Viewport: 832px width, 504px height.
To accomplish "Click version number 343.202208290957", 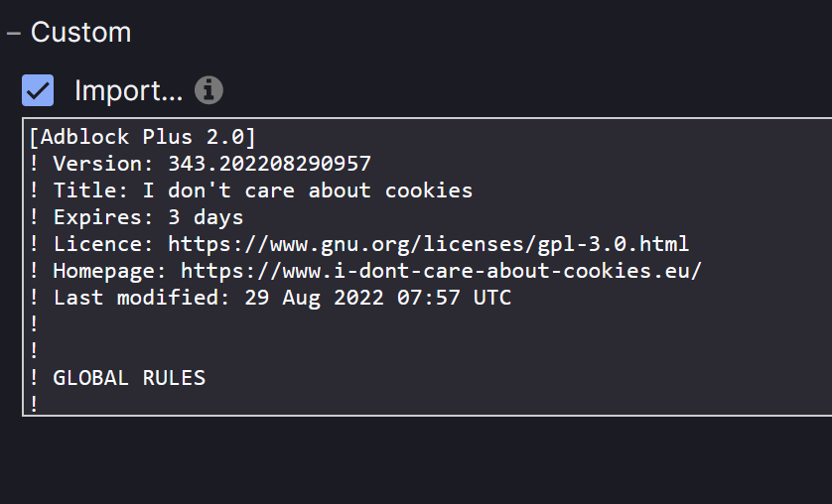I will coord(269,164).
